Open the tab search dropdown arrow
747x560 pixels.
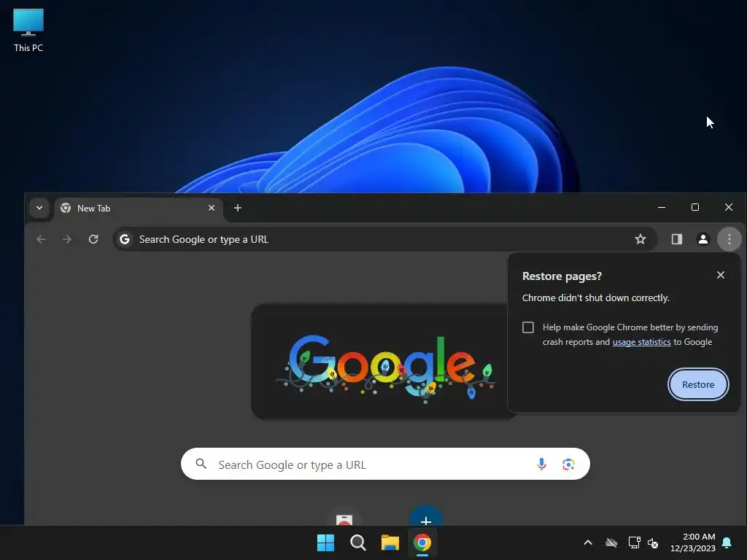[x=39, y=208]
